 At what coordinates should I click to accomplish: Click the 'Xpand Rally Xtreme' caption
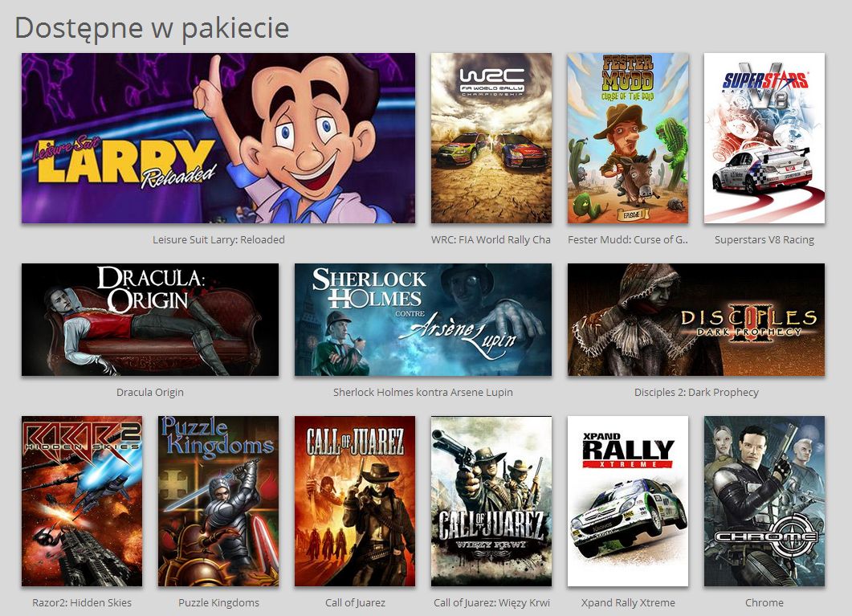click(x=628, y=602)
